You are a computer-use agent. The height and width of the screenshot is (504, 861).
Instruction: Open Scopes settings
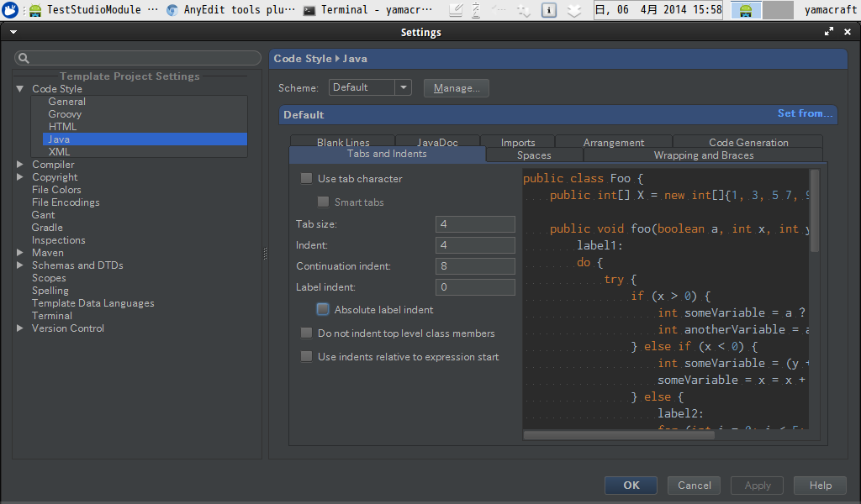pos(49,278)
